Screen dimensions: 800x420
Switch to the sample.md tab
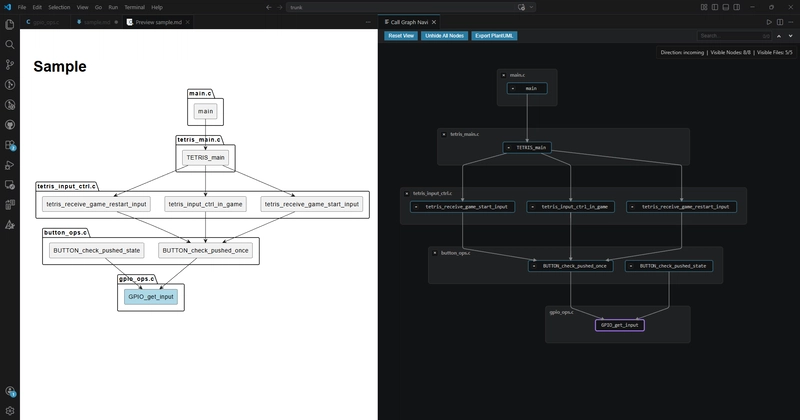click(96, 22)
